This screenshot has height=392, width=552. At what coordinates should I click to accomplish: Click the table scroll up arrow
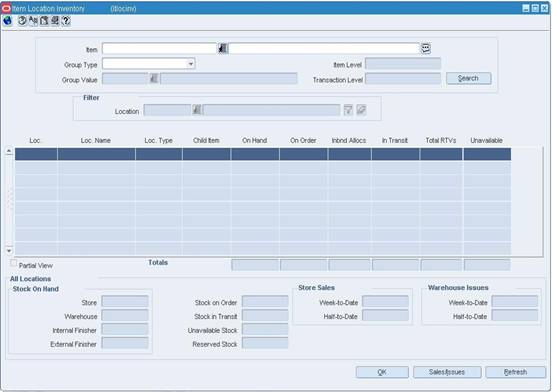9,151
